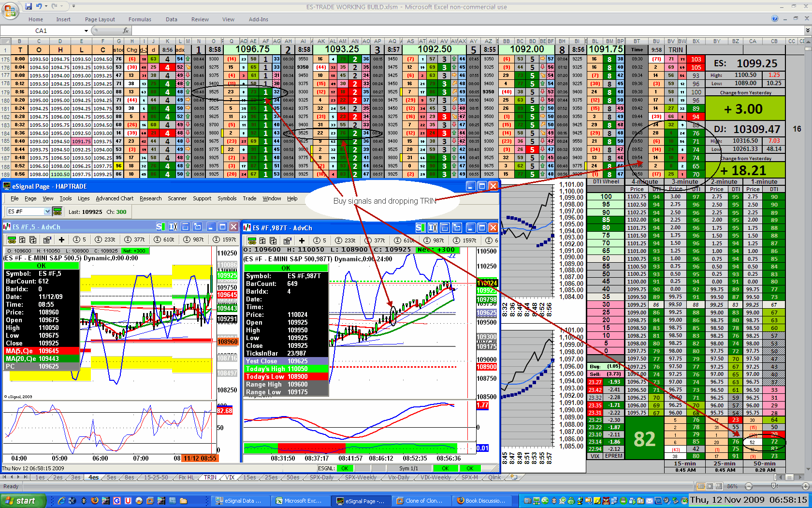Select crosshair plus tool in ES #F,987T chart
Viewport: 812px width, 508px height.
tap(302, 240)
